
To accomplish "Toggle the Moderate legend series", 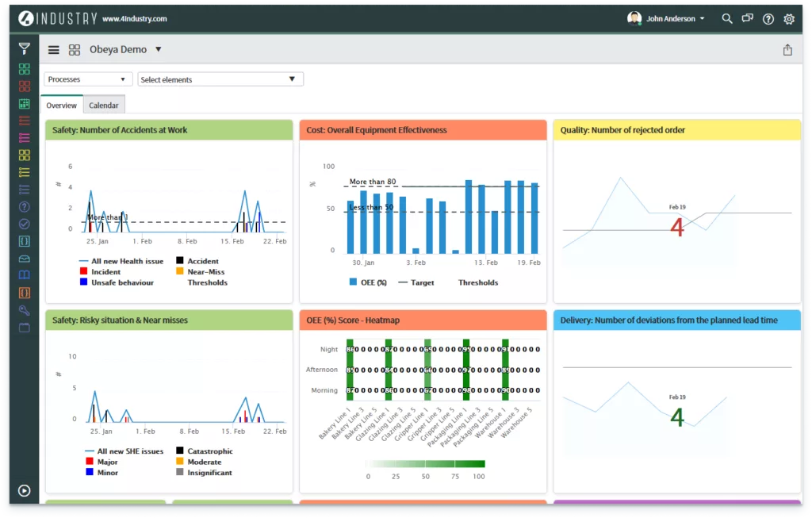I will coord(199,462).
